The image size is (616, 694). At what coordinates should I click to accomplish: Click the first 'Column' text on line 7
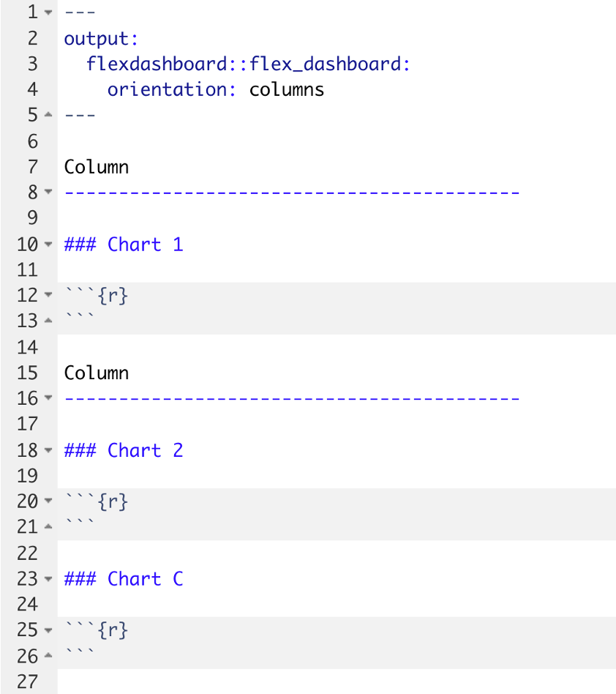(x=97, y=168)
